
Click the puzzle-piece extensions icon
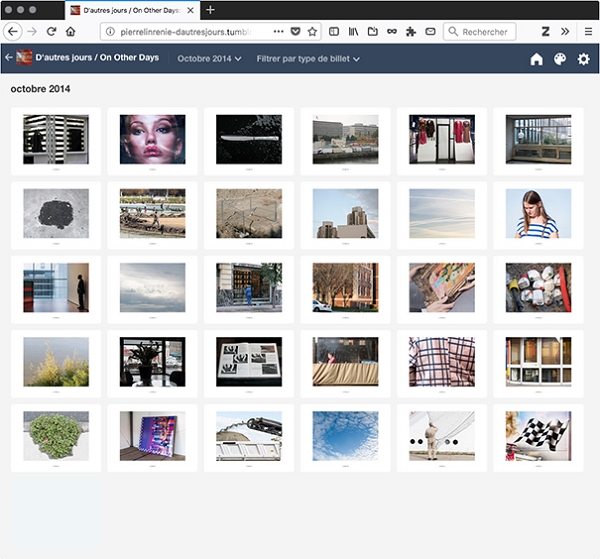pyautogui.click(x=410, y=32)
